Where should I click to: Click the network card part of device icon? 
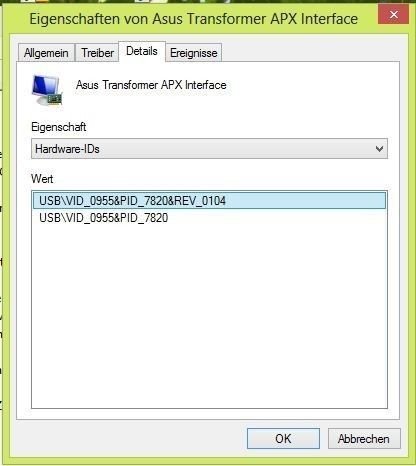55,99
